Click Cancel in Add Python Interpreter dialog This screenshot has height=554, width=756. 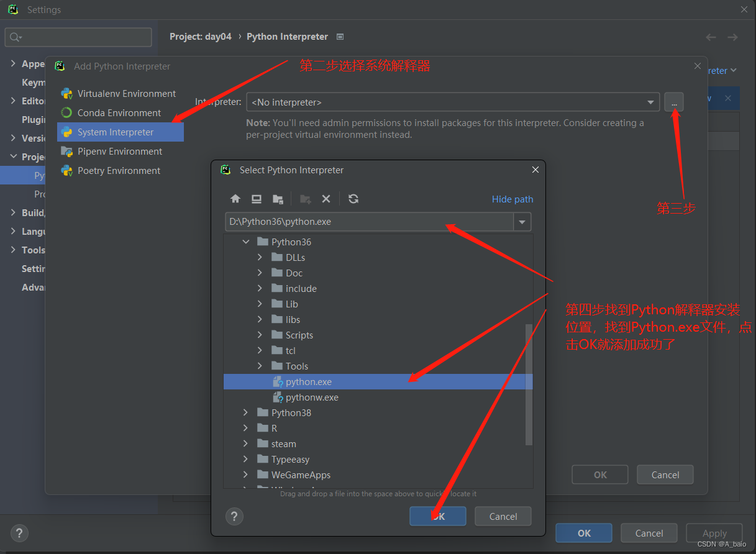coord(665,475)
